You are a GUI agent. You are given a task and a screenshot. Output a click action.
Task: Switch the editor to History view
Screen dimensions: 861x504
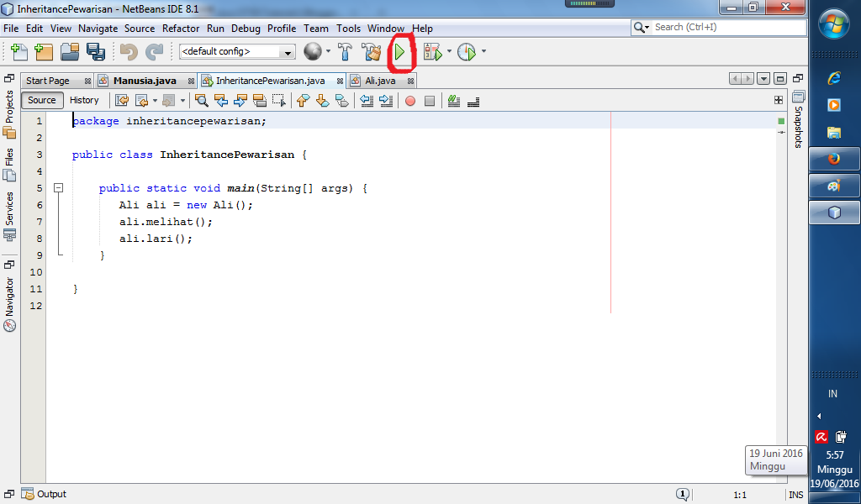tap(84, 100)
